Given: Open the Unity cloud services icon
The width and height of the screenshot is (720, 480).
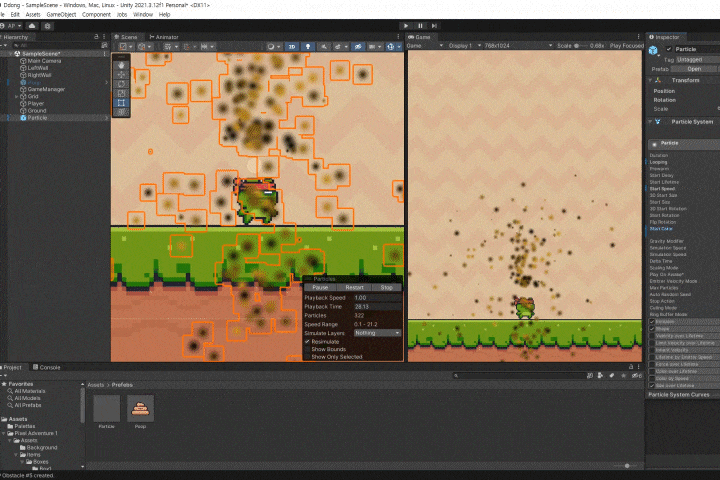Looking at the screenshot, I should coord(32,26).
